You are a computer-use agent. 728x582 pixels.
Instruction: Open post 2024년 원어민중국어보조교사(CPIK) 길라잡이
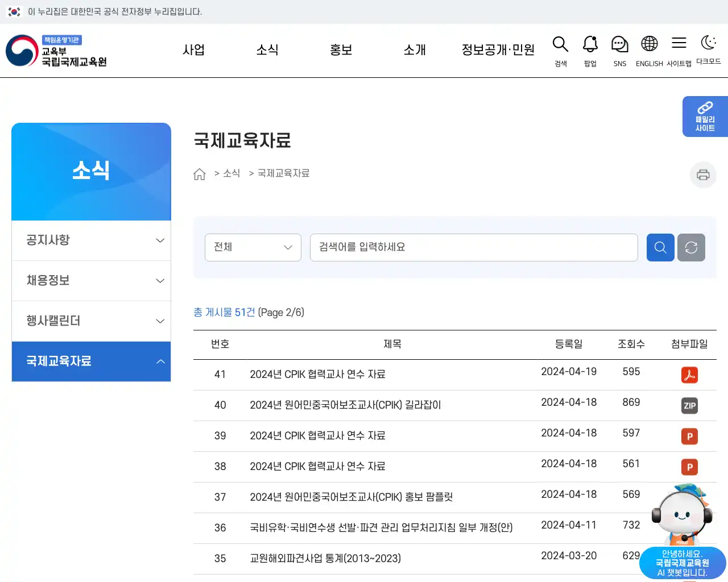tap(345, 405)
